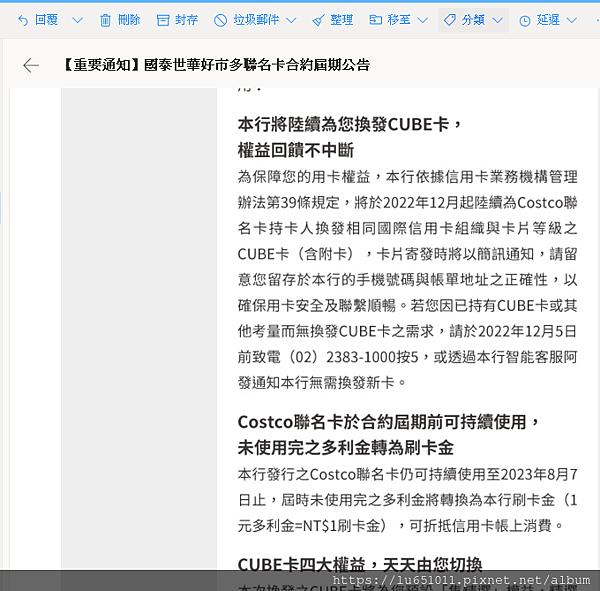Go back using the left arrow
Image resolution: width=600 pixels, height=591 pixels.
click(x=31, y=65)
